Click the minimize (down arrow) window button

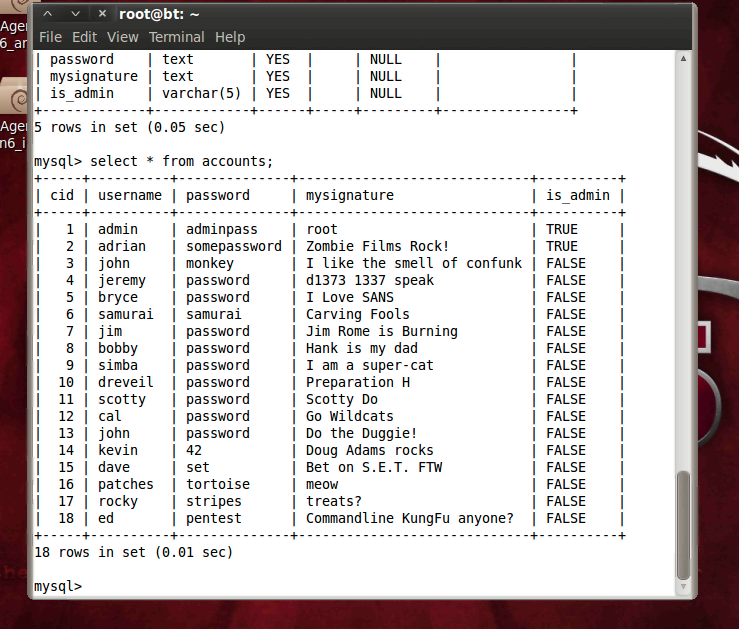(74, 14)
